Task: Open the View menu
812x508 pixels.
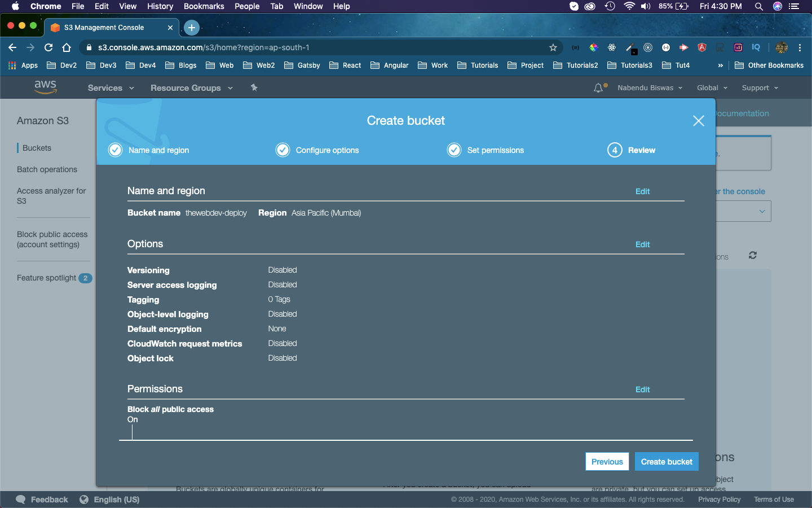Action: pos(128,6)
